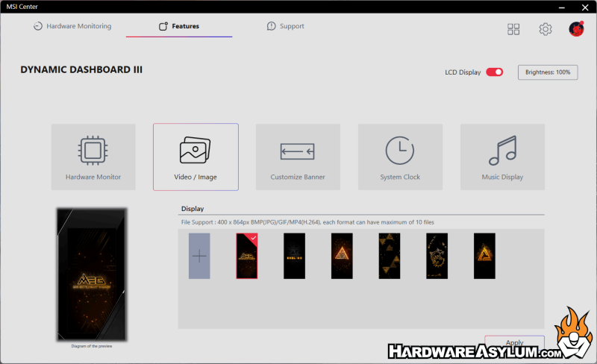This screenshot has width=597, height=364.
Task: Click the Brightness: 100% button
Action: (548, 72)
